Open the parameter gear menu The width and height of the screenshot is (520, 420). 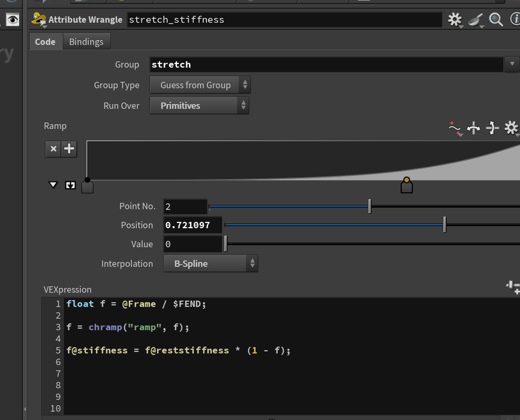455,20
